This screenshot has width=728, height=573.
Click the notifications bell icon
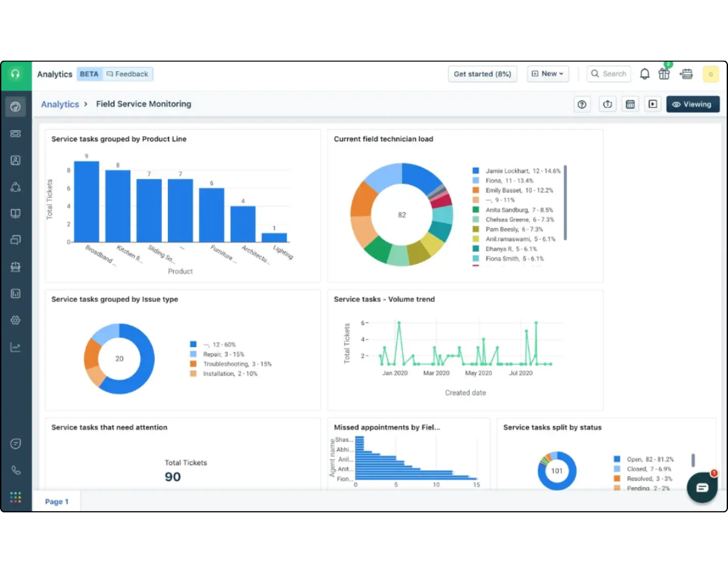[x=644, y=74]
